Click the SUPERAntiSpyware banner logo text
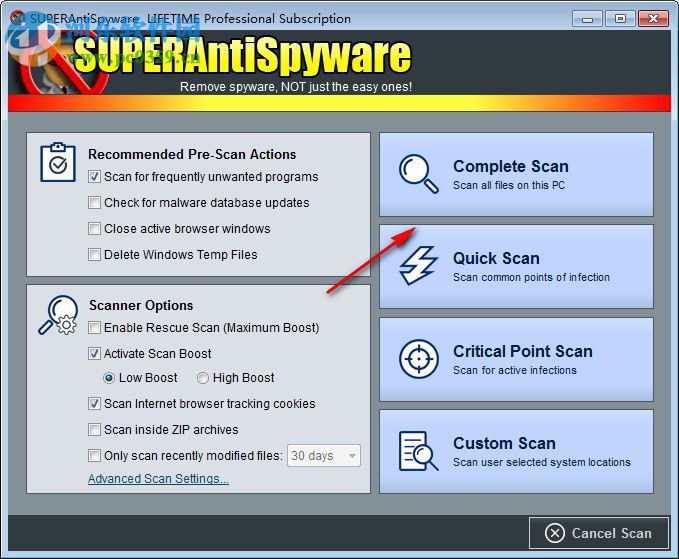This screenshot has width=679, height=559. [242, 56]
